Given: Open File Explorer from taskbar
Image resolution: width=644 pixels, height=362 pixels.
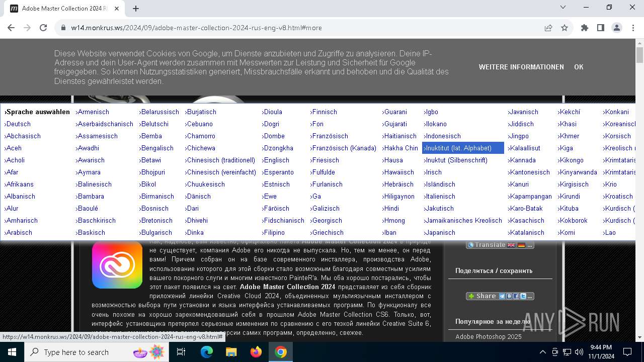Looking at the screenshot, I should pos(231,352).
